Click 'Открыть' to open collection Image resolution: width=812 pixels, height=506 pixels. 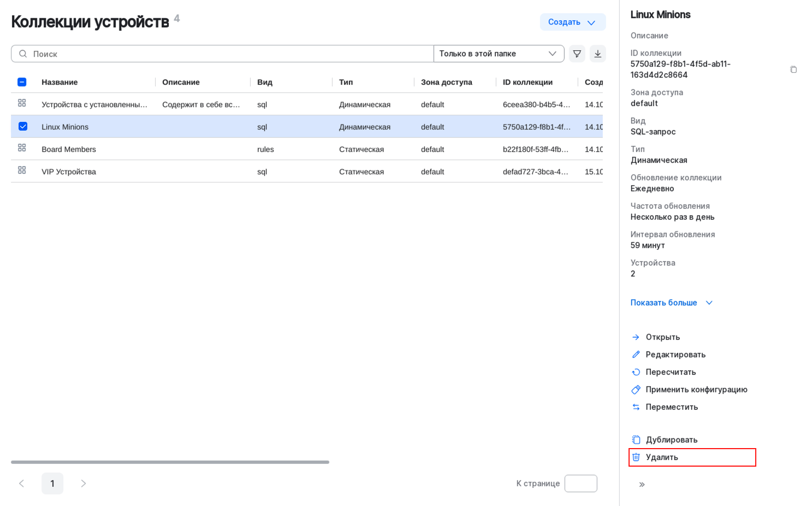(662, 337)
